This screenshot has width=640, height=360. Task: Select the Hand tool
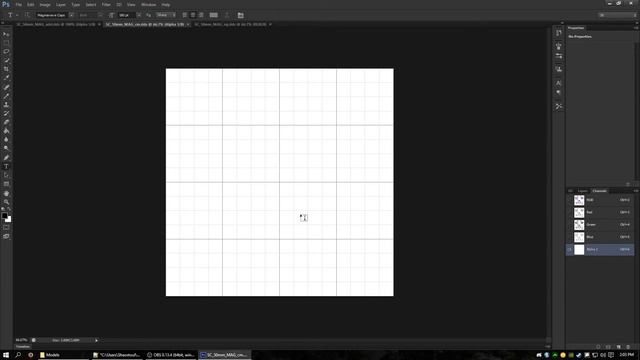[6, 193]
